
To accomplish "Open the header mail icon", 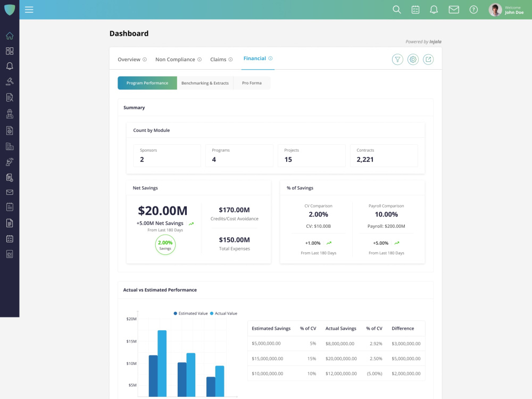I will [x=454, y=10].
